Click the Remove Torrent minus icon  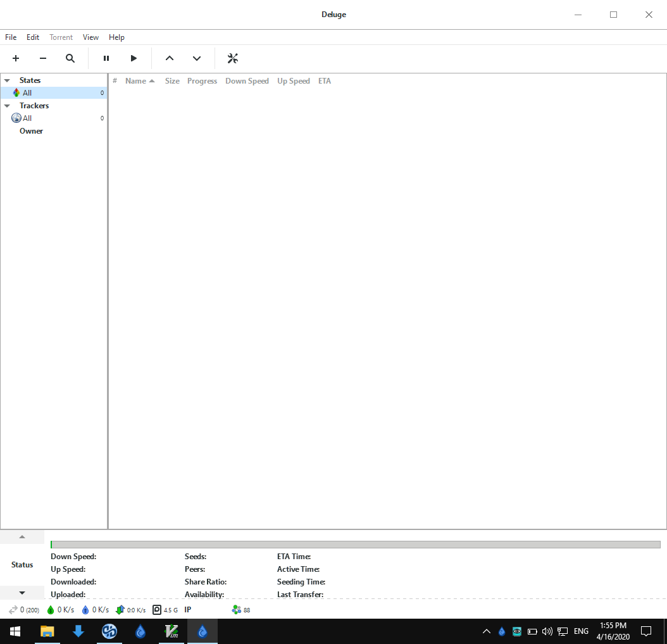point(43,58)
